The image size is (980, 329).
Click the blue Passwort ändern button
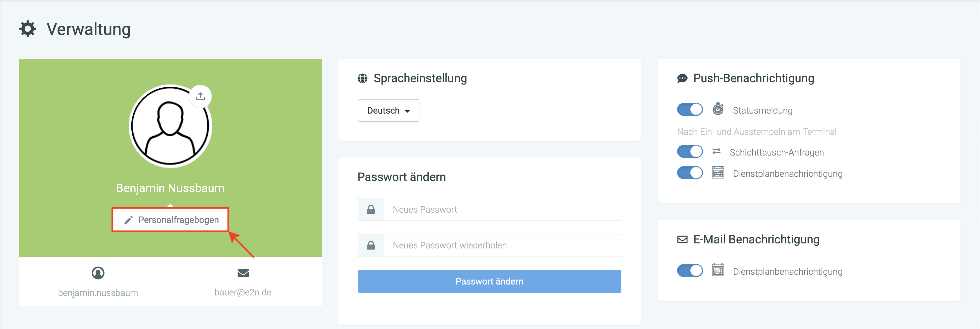click(489, 281)
